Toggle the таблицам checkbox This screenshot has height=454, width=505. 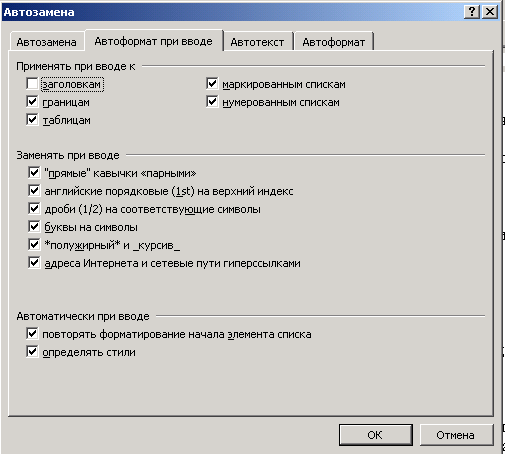tap(32, 120)
